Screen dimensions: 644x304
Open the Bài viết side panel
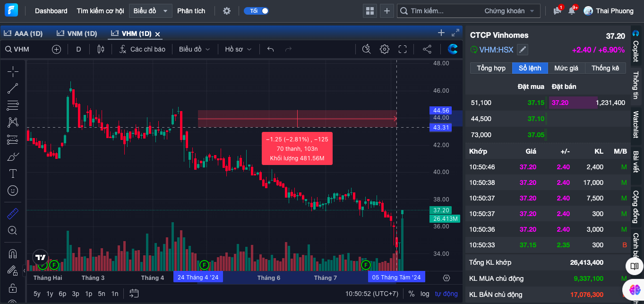click(x=636, y=162)
